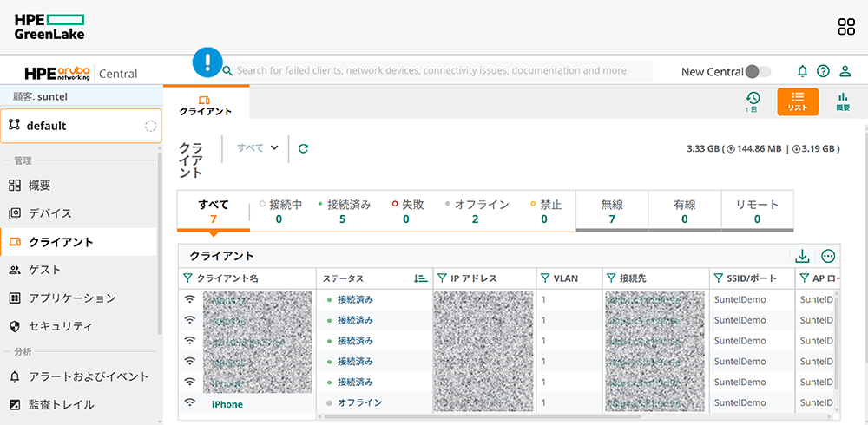Filter by クライアント名 column
The height and width of the screenshot is (425, 868).
click(187, 278)
